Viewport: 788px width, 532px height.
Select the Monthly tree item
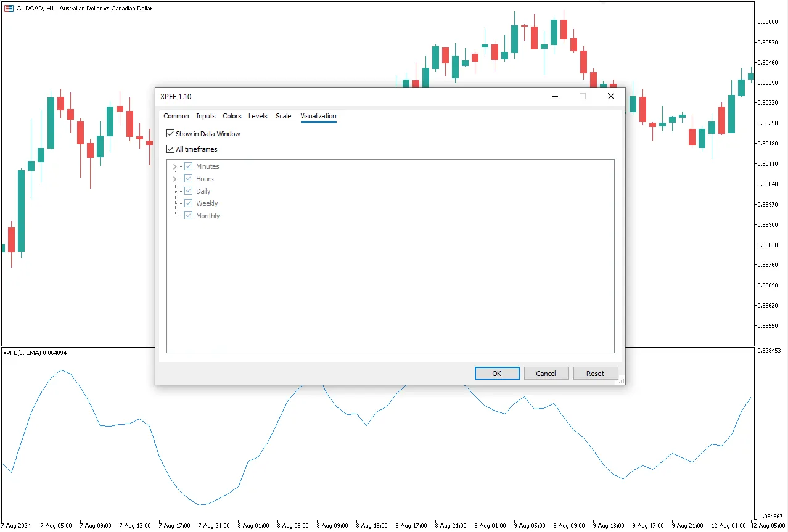208,216
